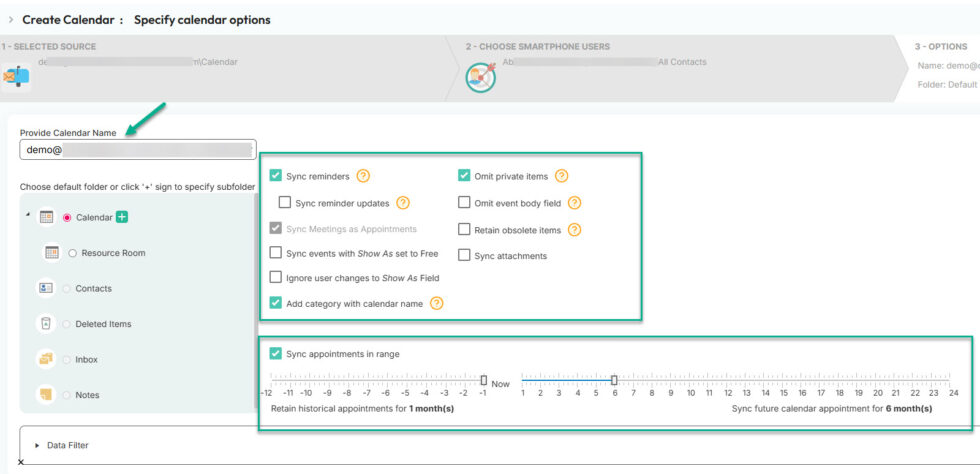Click the green plus icon beside Calendar folder

pyautogui.click(x=122, y=217)
